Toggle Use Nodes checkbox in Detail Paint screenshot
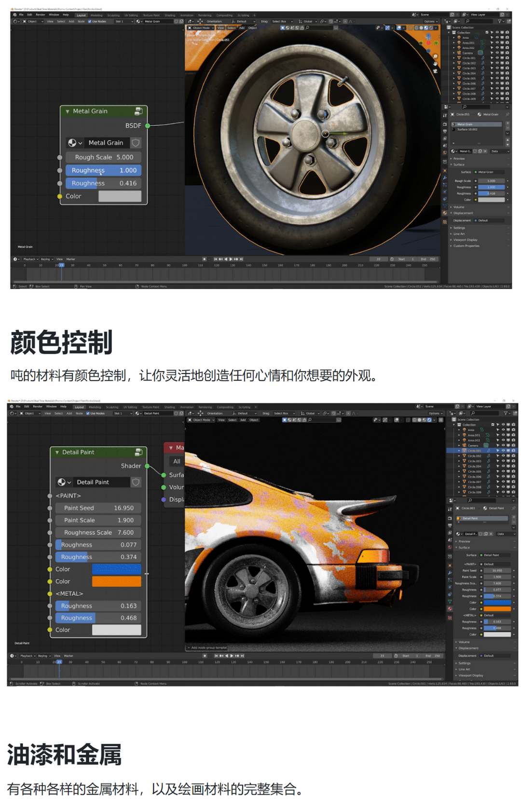The width and height of the screenshot is (521, 812). (x=88, y=413)
